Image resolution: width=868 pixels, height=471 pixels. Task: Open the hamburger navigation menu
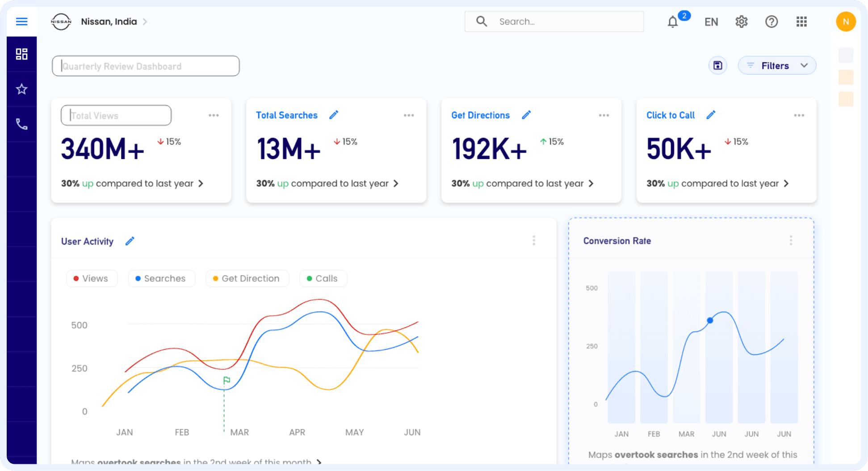pos(21,21)
